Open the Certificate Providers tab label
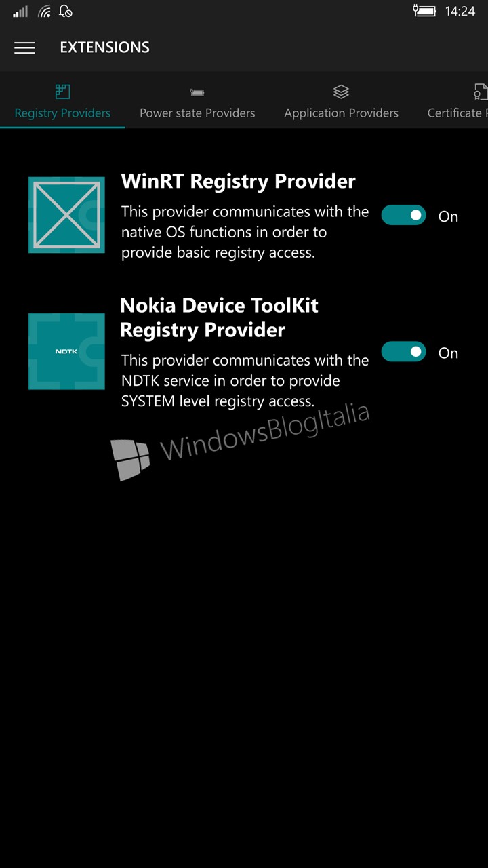The image size is (488, 868). pos(457,113)
